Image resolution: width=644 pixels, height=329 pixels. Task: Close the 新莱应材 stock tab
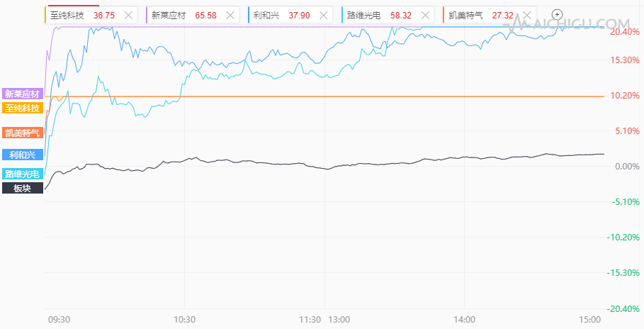[230, 14]
